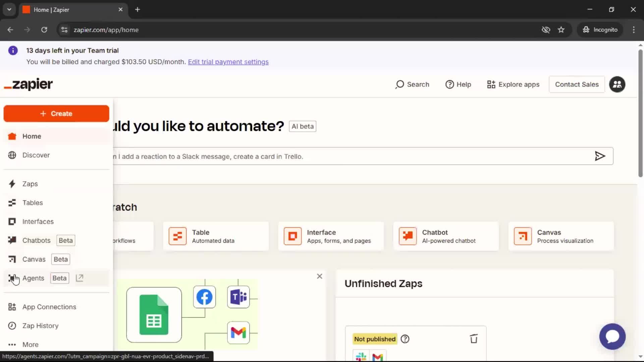644x362 pixels.
Task: Click the Unfinished Zaps heading
Action: (383, 284)
